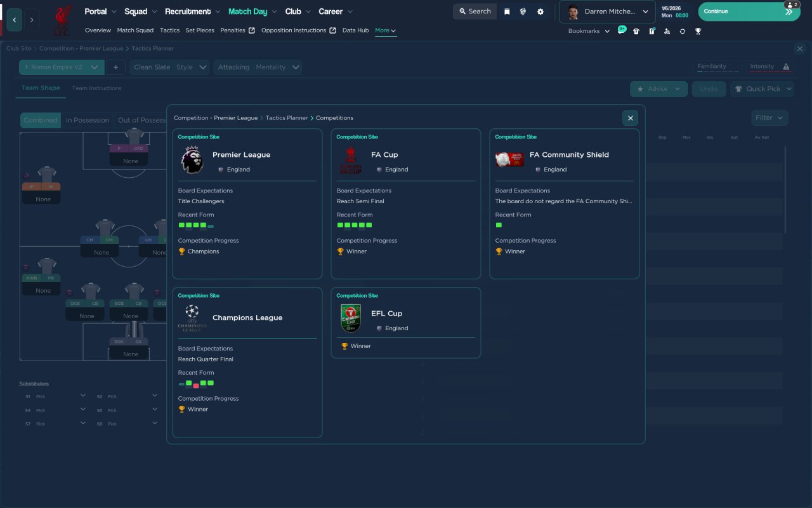Go back with the left arrow button

coord(14,20)
